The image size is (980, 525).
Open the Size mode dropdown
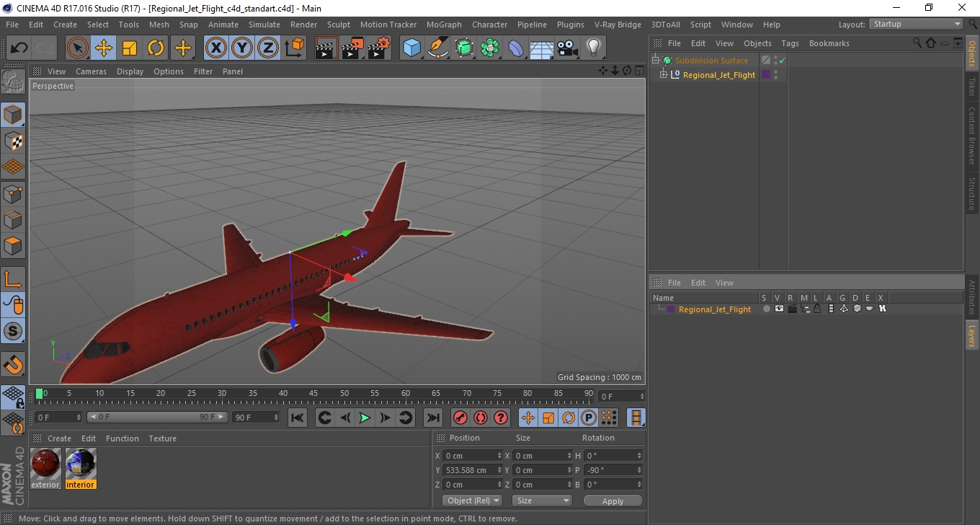coord(542,500)
